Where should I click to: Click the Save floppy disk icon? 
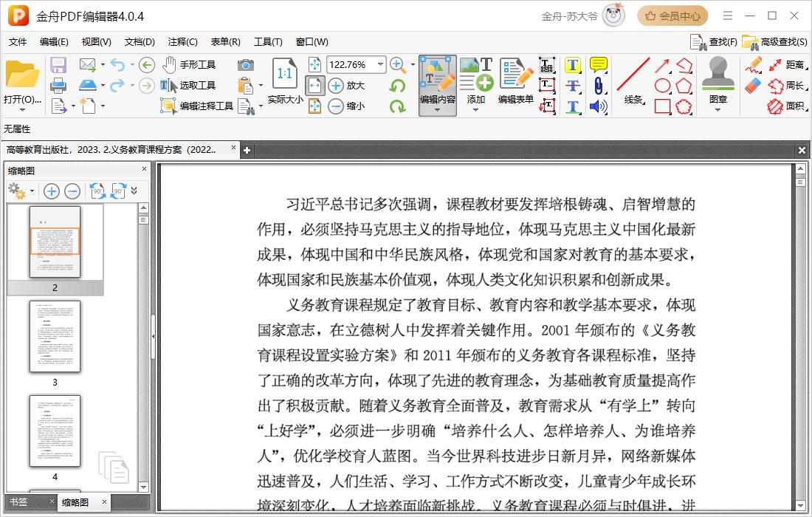(58, 65)
